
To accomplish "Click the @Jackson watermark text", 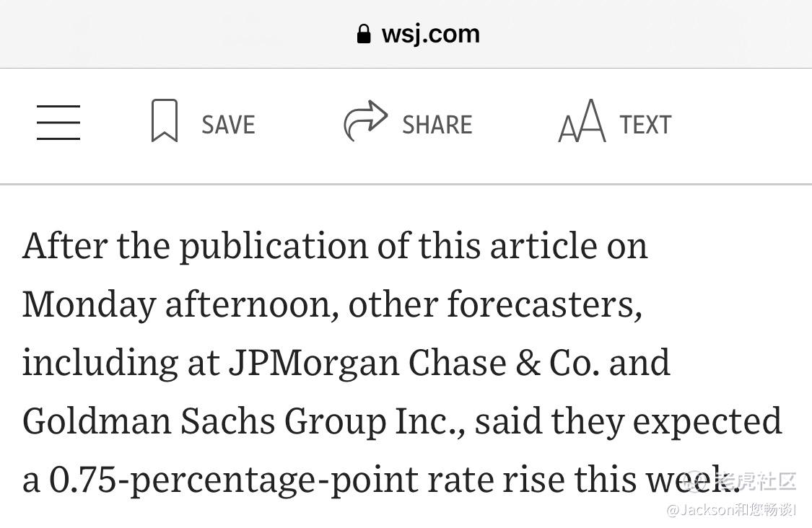I will point(730,510).
